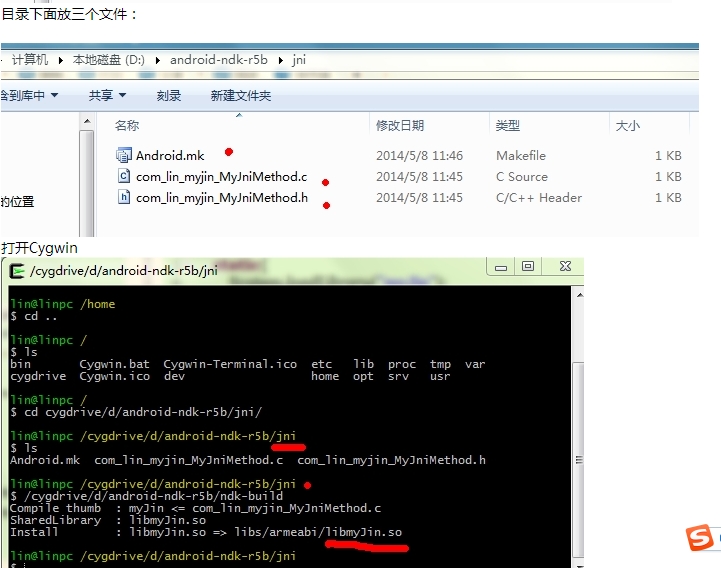Click libs/armeabi/libmyJin.so install output

pos(318,532)
